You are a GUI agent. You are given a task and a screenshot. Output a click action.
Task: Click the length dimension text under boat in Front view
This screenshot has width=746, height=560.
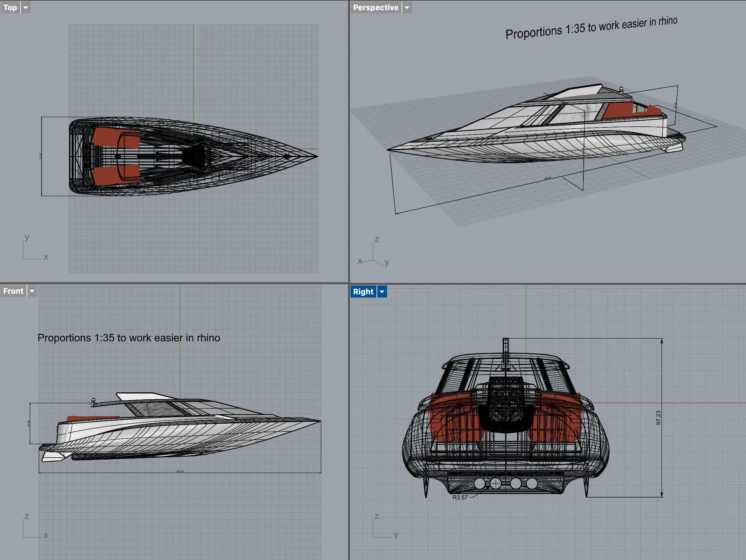(180, 471)
